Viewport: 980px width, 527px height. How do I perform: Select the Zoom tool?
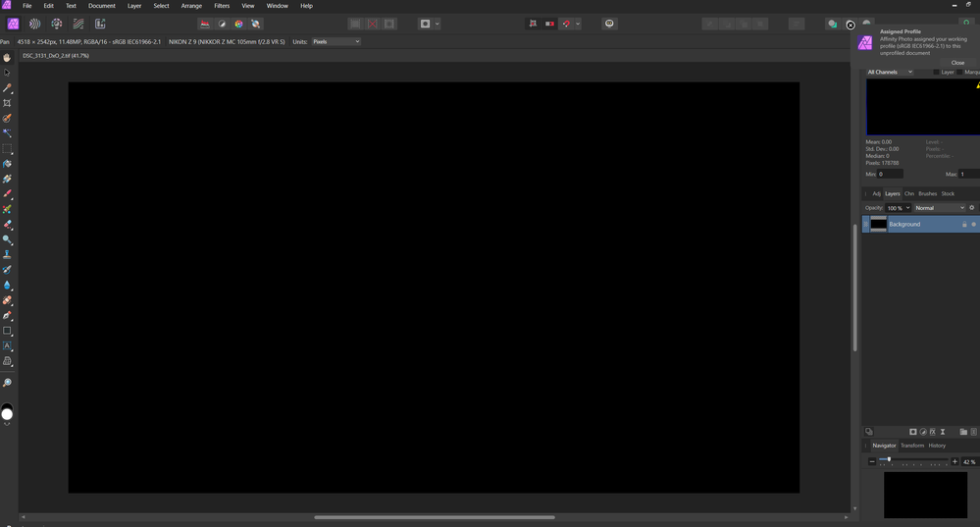click(8, 383)
